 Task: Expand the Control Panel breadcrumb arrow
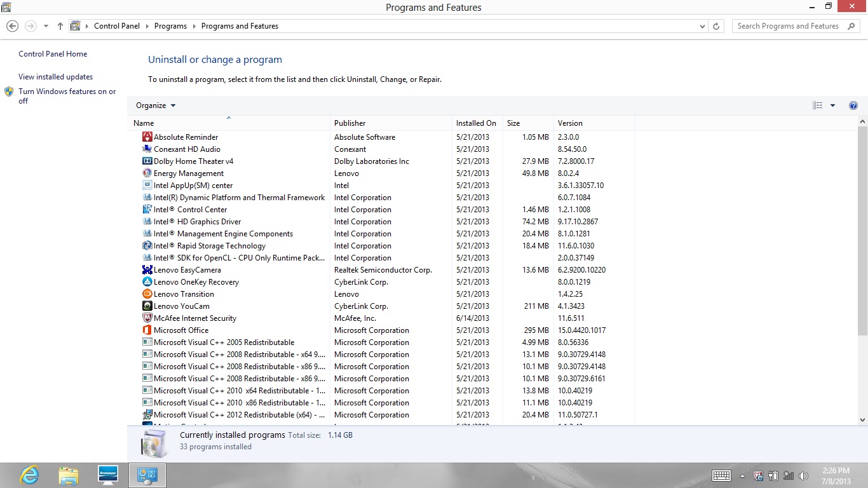point(147,26)
